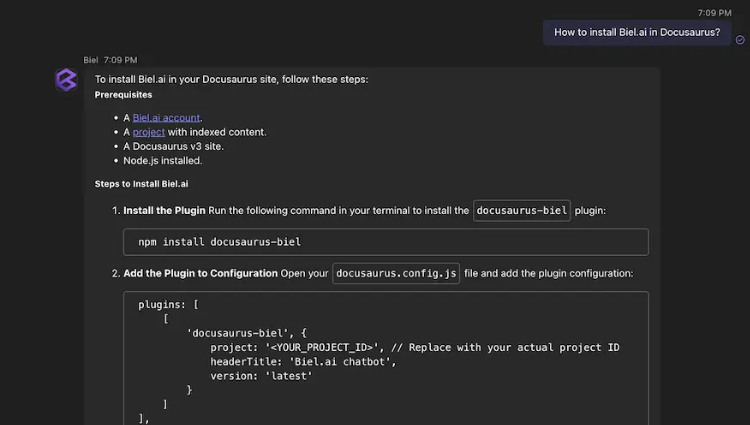Click the user message 'How to install Biel.ai in Docusaurus?'
This screenshot has height=425, width=750.
[637, 33]
